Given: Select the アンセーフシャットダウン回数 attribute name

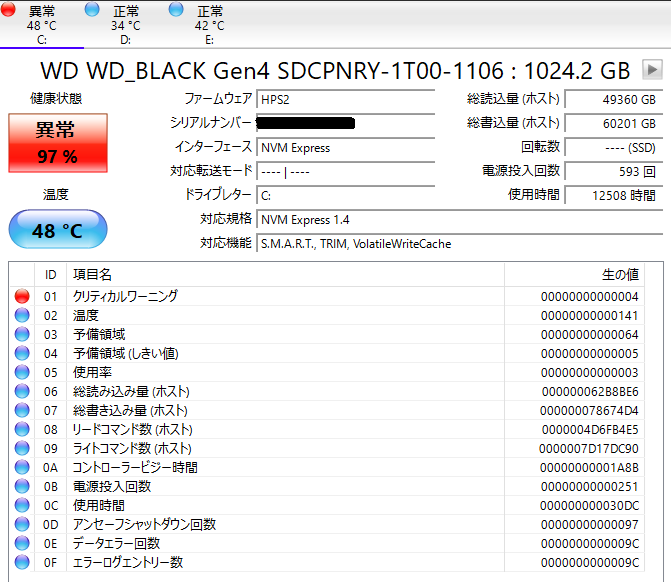Looking at the screenshot, I should pyautogui.click(x=144, y=524).
